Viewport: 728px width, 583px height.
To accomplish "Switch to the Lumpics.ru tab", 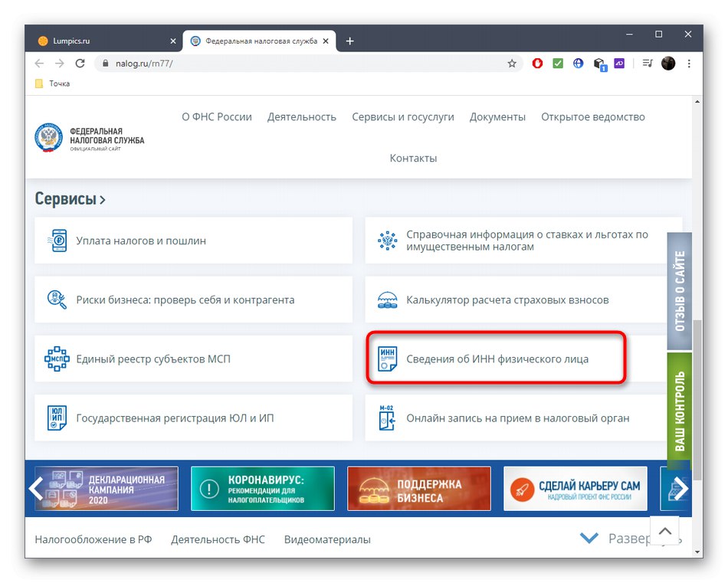I will click(x=103, y=41).
